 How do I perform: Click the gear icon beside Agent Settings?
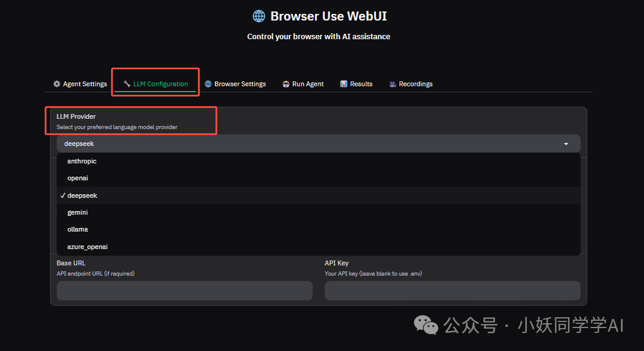(x=57, y=84)
